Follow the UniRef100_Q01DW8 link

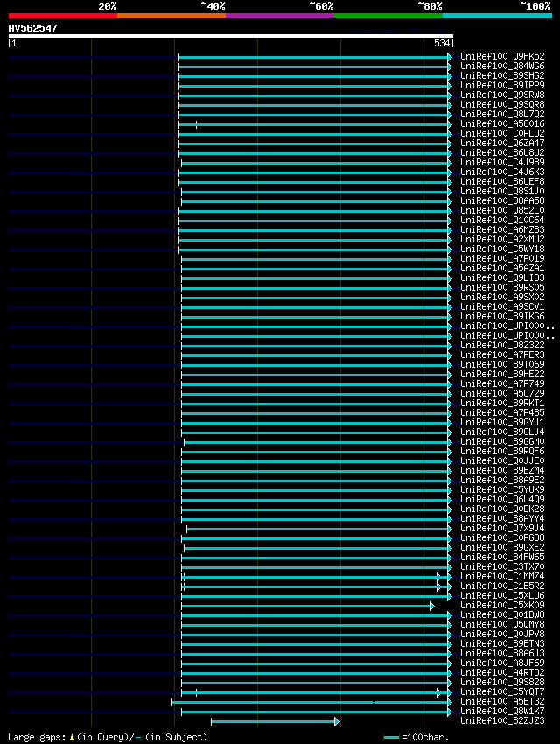502,614
